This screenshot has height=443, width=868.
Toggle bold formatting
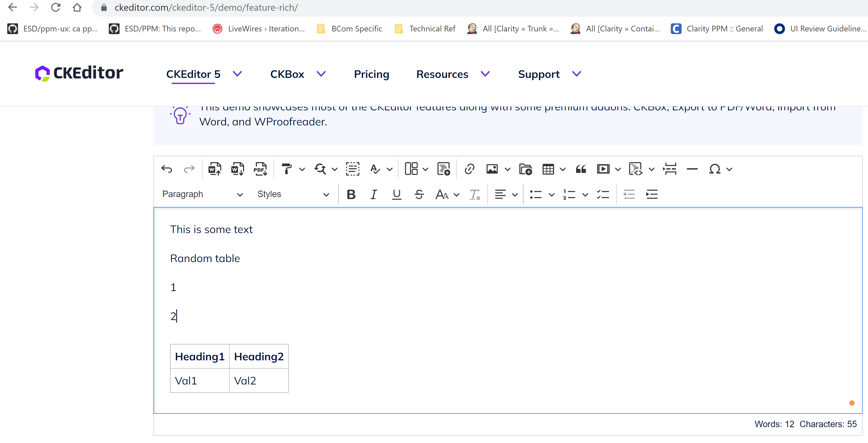point(351,194)
